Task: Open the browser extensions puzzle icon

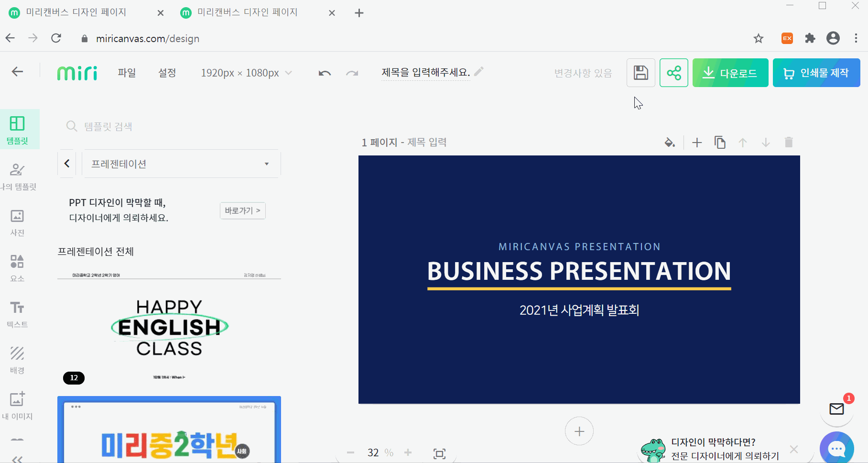Action: (810, 38)
